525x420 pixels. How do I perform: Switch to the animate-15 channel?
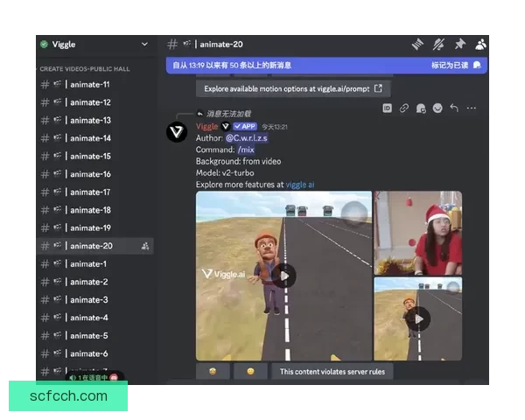(x=89, y=156)
